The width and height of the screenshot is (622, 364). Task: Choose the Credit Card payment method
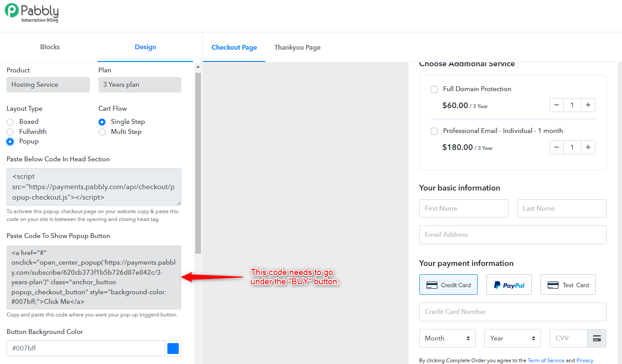click(448, 285)
